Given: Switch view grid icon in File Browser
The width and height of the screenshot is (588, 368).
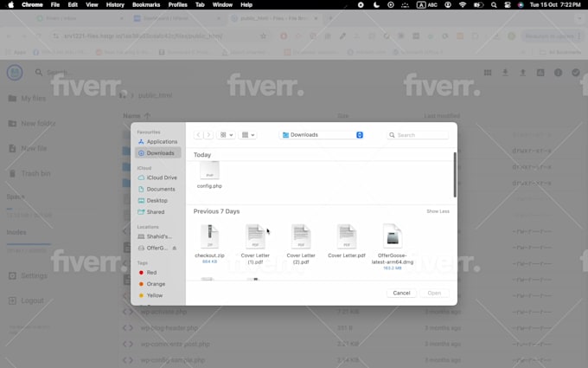Looking at the screenshot, I should tap(488, 73).
